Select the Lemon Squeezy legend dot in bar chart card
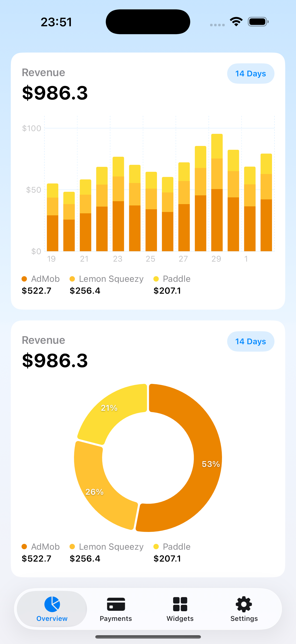The width and height of the screenshot is (296, 644). click(72, 279)
